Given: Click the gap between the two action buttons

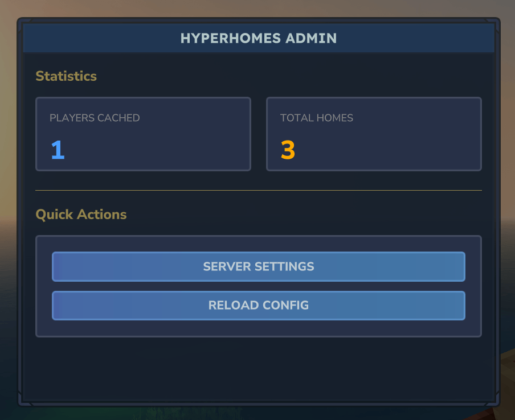Looking at the screenshot, I should pyautogui.click(x=258, y=286).
